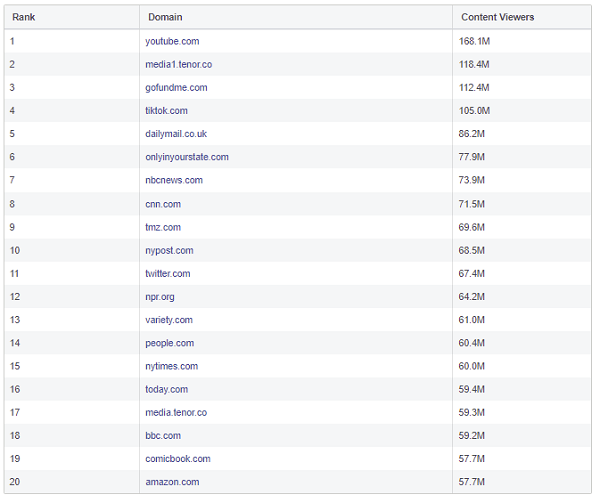Click the npr.org domain link
The width and height of the screenshot is (600, 503).
(162, 296)
